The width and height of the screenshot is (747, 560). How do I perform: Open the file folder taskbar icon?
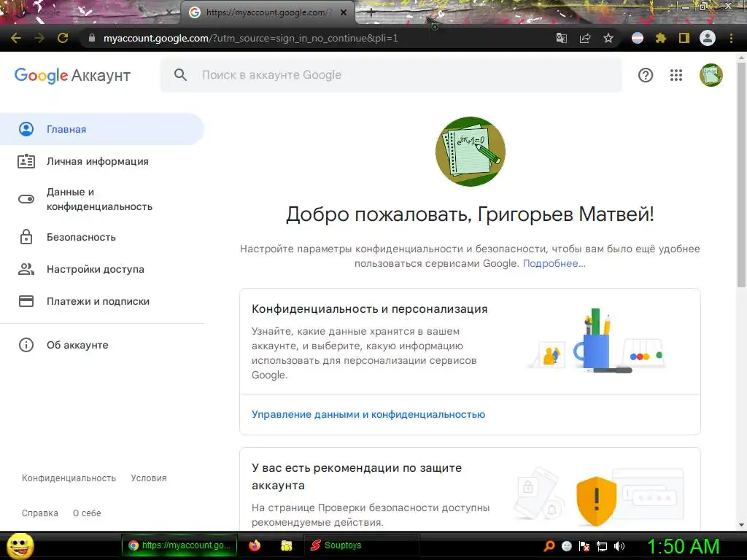pyautogui.click(x=286, y=545)
